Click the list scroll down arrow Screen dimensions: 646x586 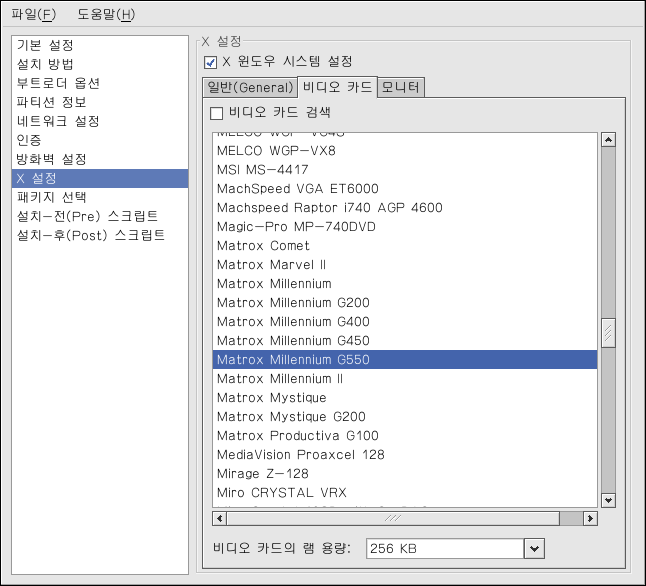tap(607, 499)
